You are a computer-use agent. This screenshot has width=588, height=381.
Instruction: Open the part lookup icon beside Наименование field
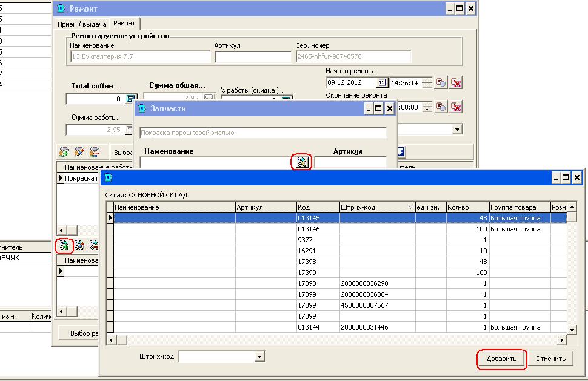pos(301,162)
